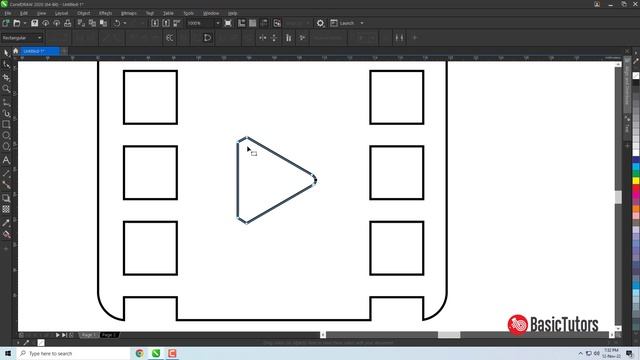The height and width of the screenshot is (360, 640).
Task: Click the Windows Start button
Action: pos(8,353)
